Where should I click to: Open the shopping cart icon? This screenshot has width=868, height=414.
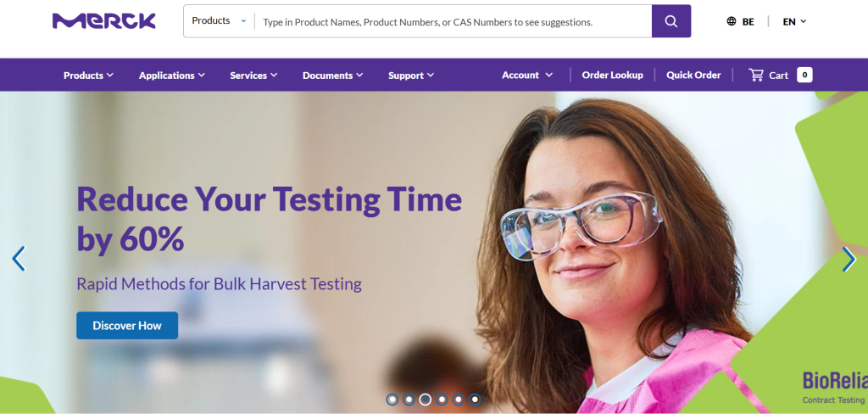pos(755,75)
